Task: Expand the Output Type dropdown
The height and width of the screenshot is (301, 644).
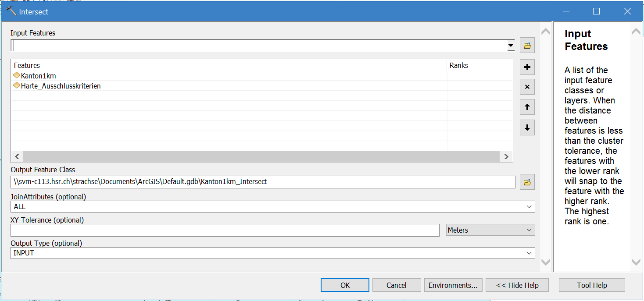Action: pyautogui.click(x=529, y=253)
